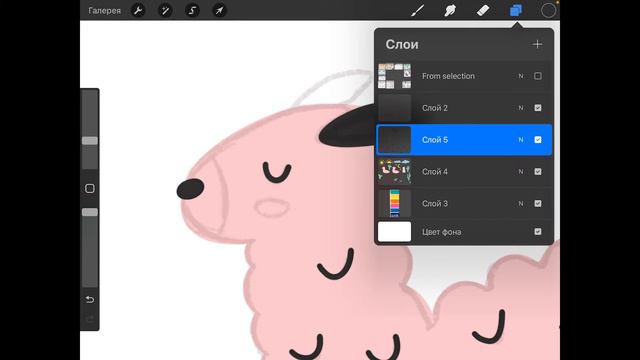The height and width of the screenshot is (360, 640).
Task: Hide the Слой 2 layer
Action: click(x=538, y=108)
